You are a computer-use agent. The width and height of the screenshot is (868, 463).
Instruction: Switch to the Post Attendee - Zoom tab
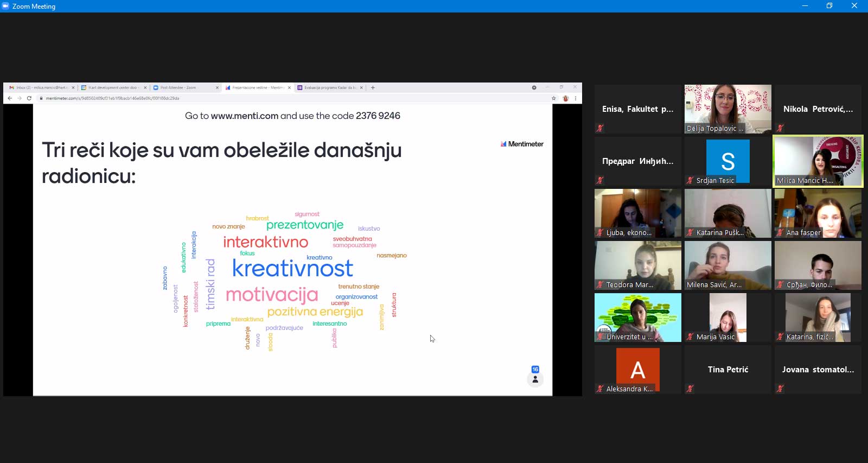point(182,87)
